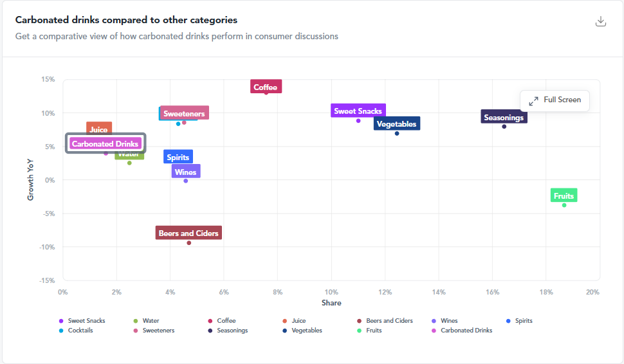Select the highlighted Carbonated Drinks label

coord(106,143)
